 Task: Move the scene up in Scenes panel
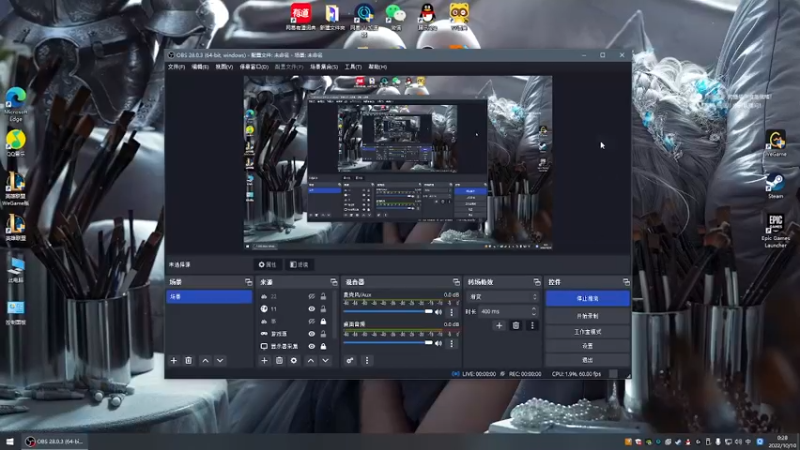point(205,361)
